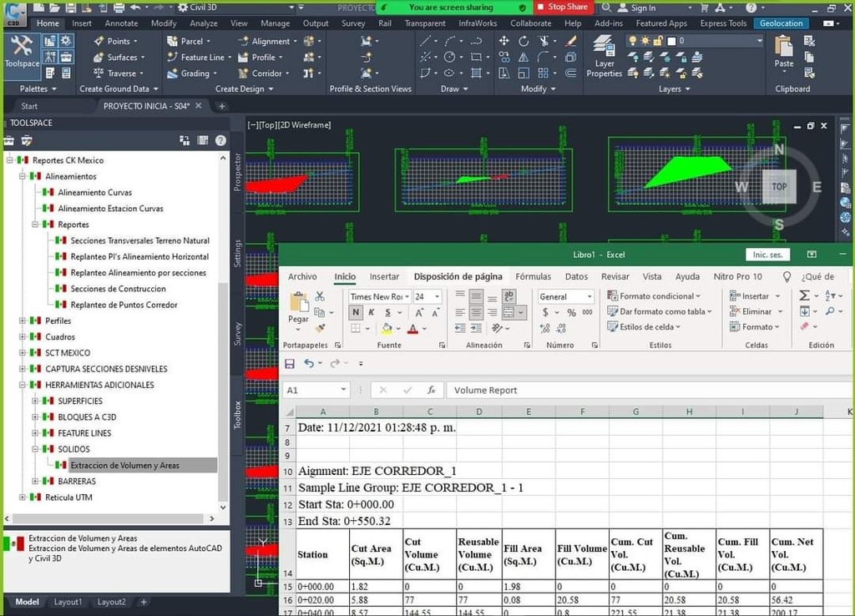Image resolution: width=855 pixels, height=616 pixels.
Task: Toggle italic K formatting in Excel
Action: (x=372, y=312)
